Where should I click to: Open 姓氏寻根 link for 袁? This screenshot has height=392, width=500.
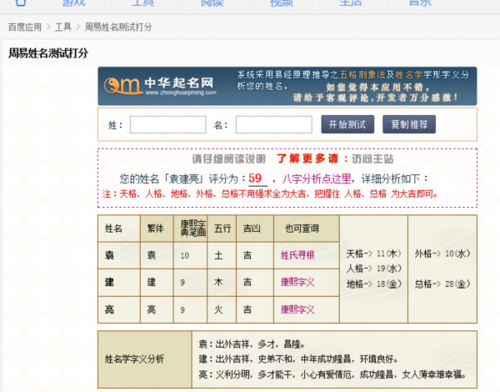coord(297,255)
